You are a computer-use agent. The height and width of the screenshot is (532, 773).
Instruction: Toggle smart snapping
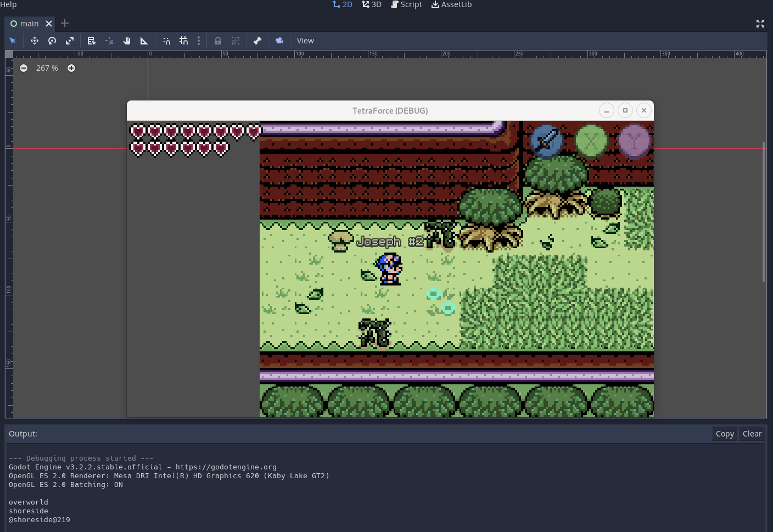point(166,40)
